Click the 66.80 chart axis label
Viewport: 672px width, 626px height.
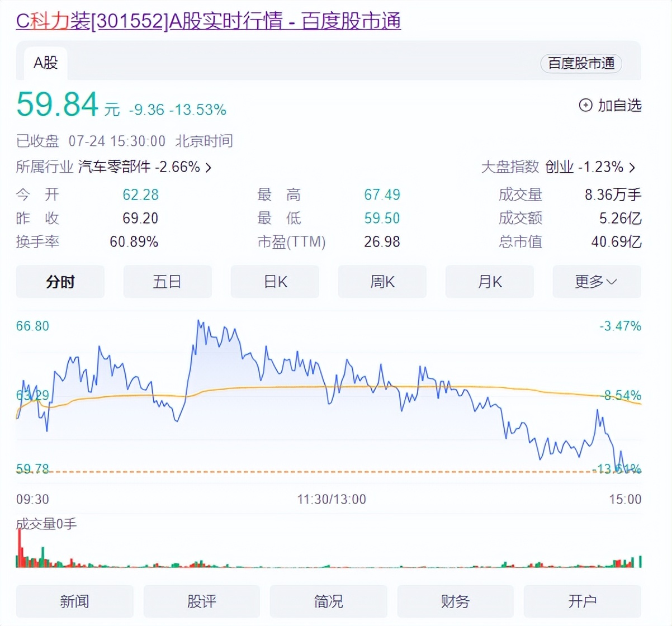click(x=32, y=326)
